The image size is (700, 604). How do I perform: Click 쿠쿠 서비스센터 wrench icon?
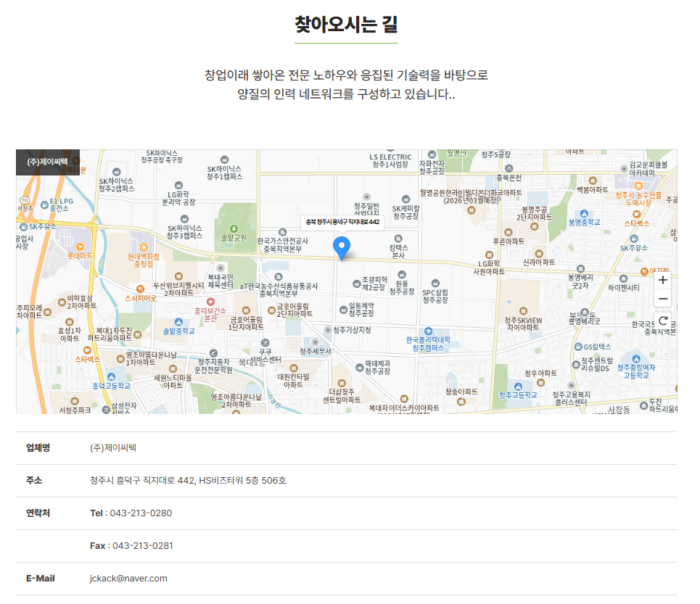(x=265, y=342)
